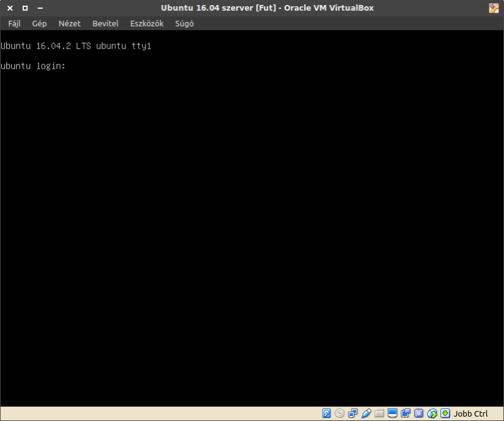
Task: Click the window title Ubuntu 16.04 szerver
Action: pyautogui.click(x=267, y=8)
